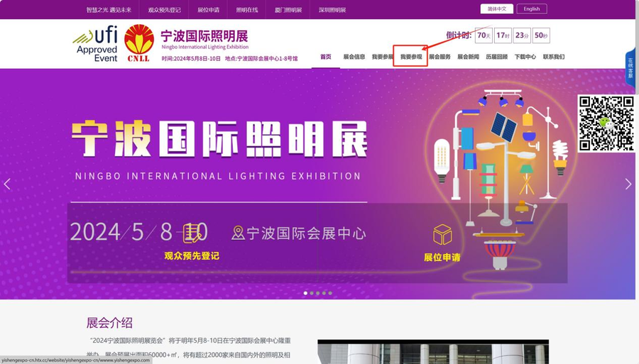Switch language to 简体中文
The image size is (639, 364).
click(497, 9)
